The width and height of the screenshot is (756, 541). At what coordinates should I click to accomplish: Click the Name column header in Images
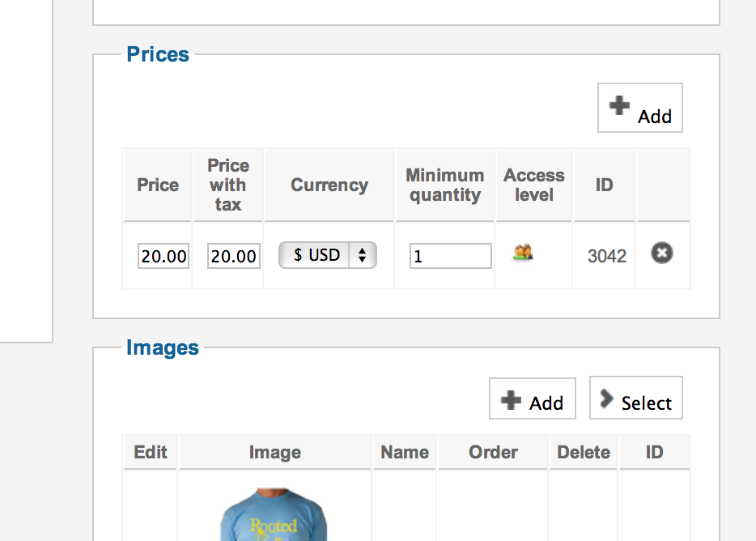[x=405, y=453]
